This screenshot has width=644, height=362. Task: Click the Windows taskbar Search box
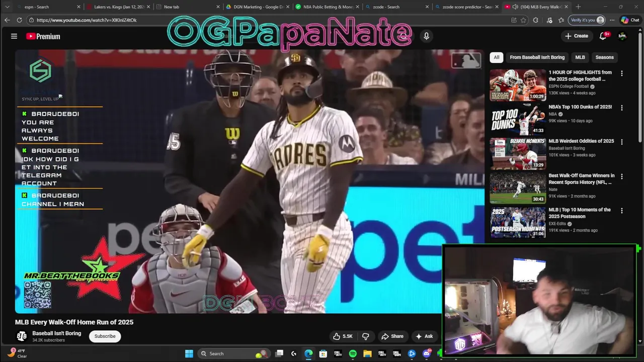(x=233, y=353)
